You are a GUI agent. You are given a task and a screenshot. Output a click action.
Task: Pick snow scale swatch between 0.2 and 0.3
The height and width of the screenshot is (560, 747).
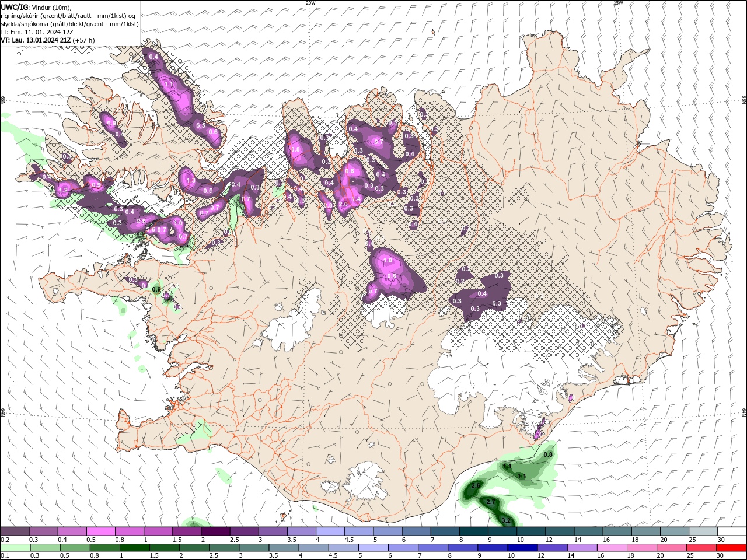pyautogui.click(x=15, y=531)
